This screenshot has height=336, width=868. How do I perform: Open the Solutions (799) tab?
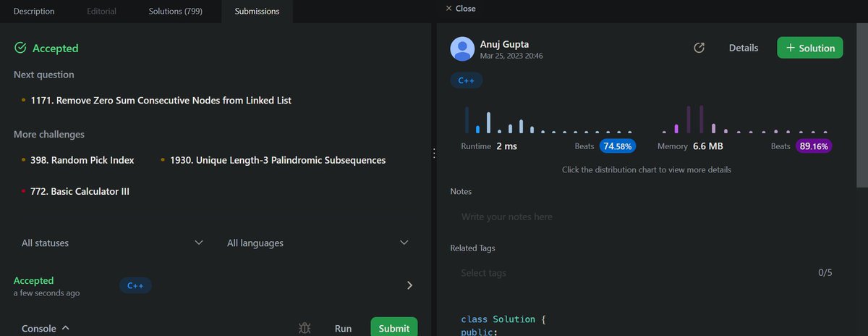tap(176, 11)
